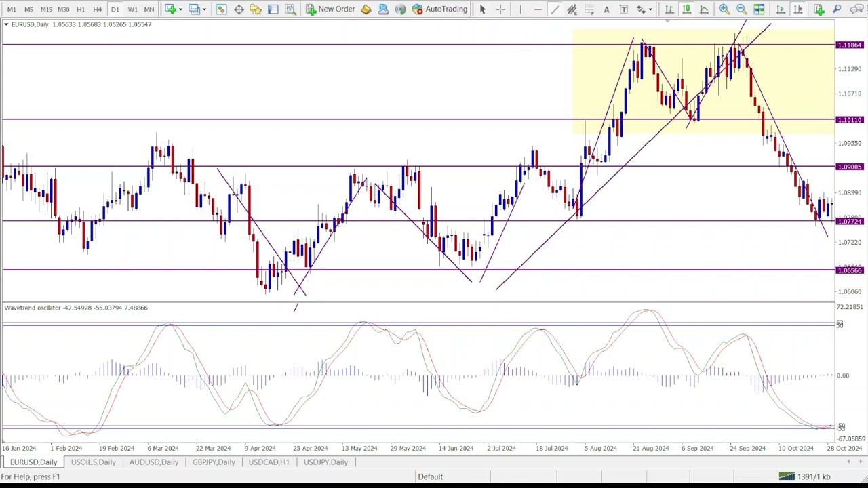Click the 1.10110 price level label
The width and height of the screenshot is (868, 488).
point(850,120)
